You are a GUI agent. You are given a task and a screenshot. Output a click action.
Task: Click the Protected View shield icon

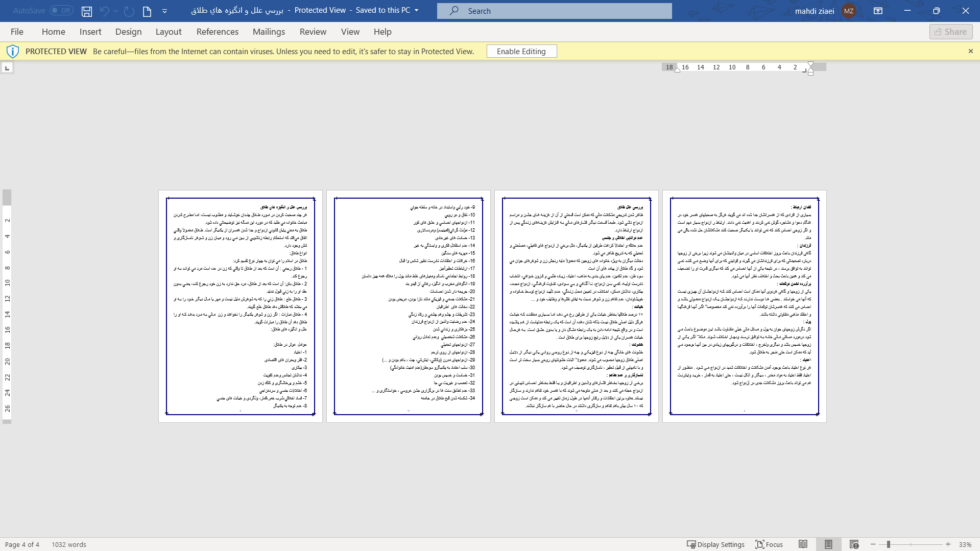point(13,51)
